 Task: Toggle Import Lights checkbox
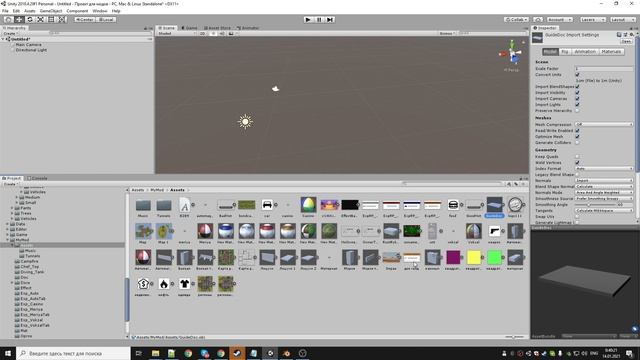[x=577, y=104]
